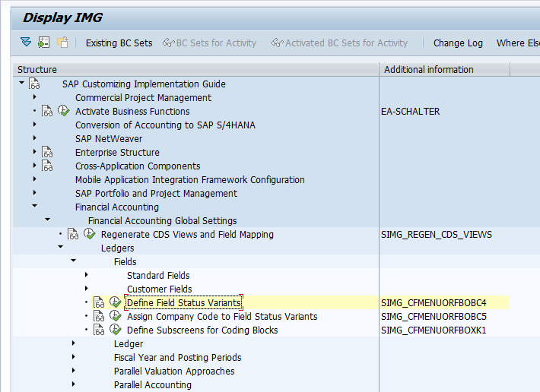Select Regenerate CDS Views and Field Mapping

tap(187, 235)
